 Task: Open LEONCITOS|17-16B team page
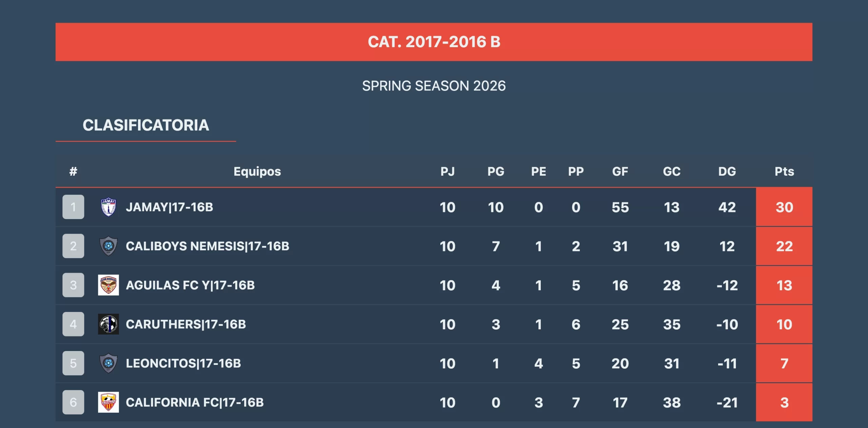pos(183,363)
